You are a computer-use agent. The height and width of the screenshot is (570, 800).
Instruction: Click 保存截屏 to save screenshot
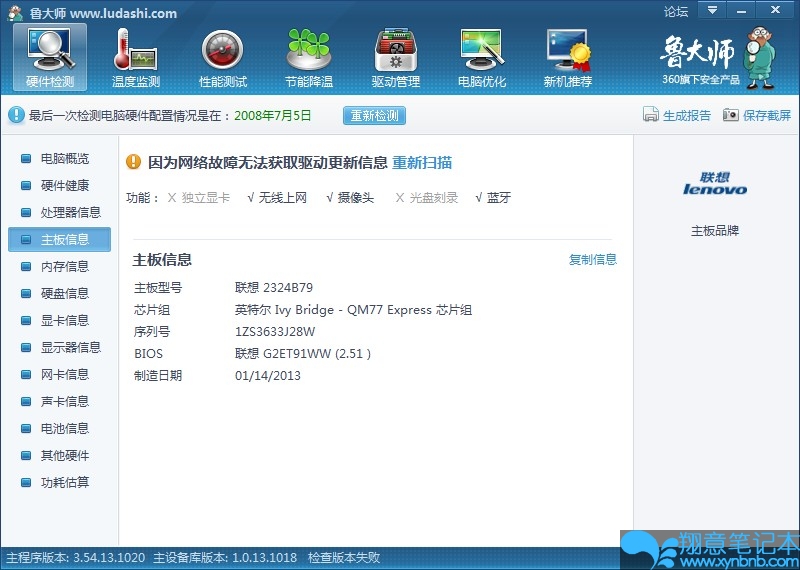coord(757,115)
